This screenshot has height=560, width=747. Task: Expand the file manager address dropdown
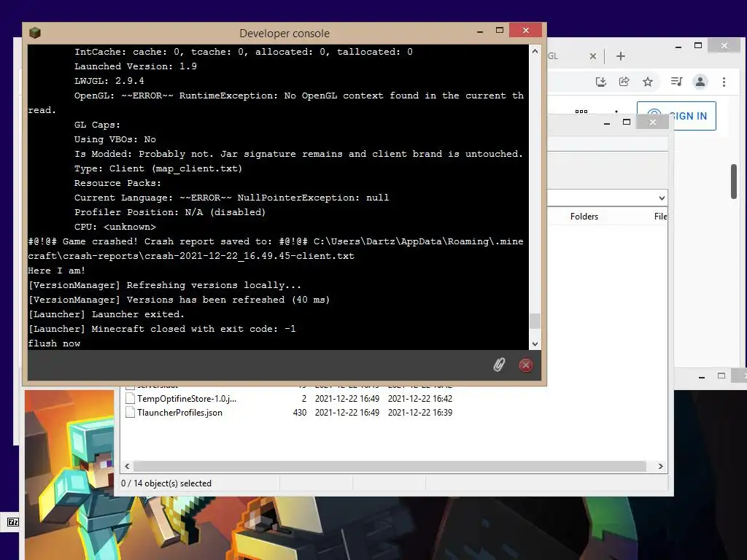(662, 198)
